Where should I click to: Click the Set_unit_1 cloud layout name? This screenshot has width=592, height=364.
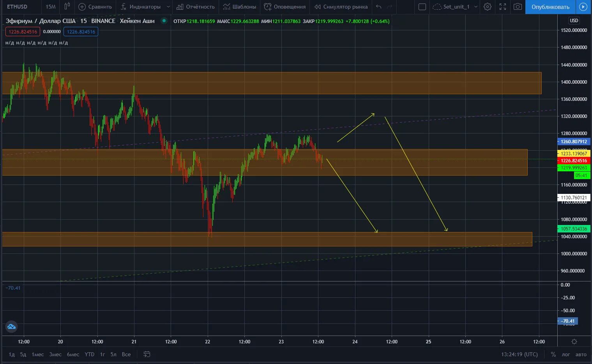(x=451, y=7)
